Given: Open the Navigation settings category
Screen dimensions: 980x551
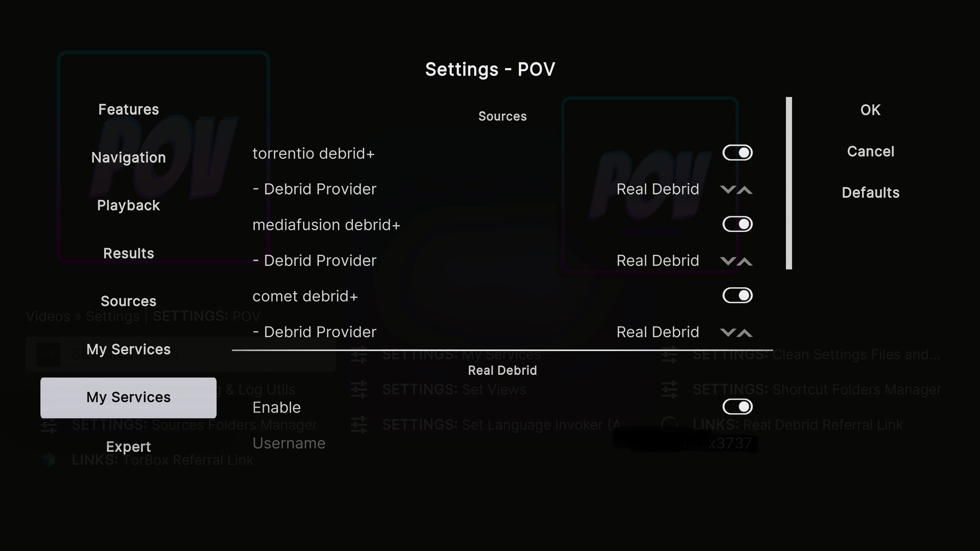Looking at the screenshot, I should (129, 158).
